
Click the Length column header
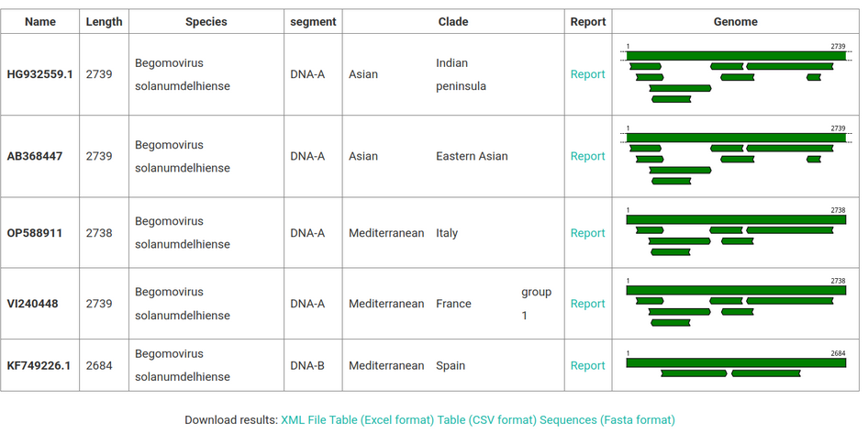pyautogui.click(x=104, y=22)
